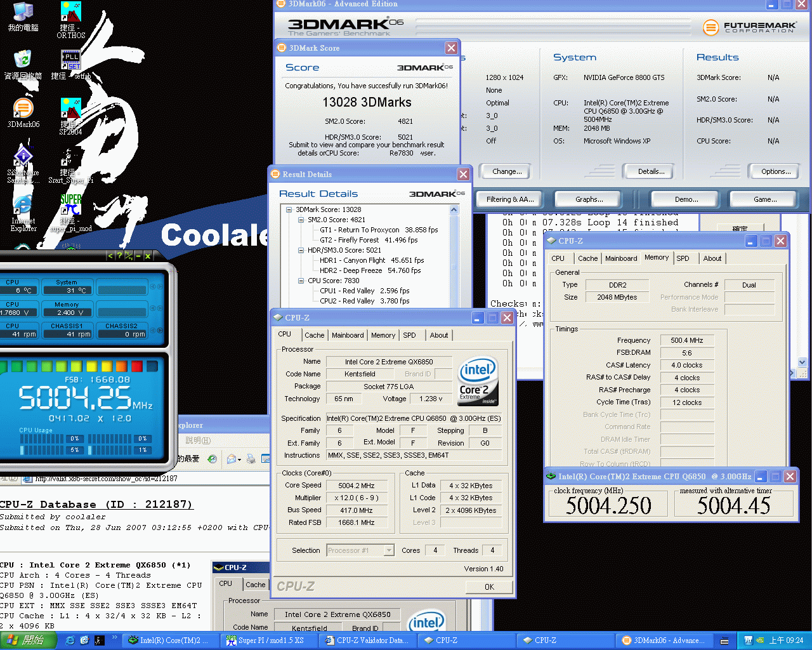
Task: Collapse the 3DMark Score: 13028 tree node
Action: (x=289, y=209)
